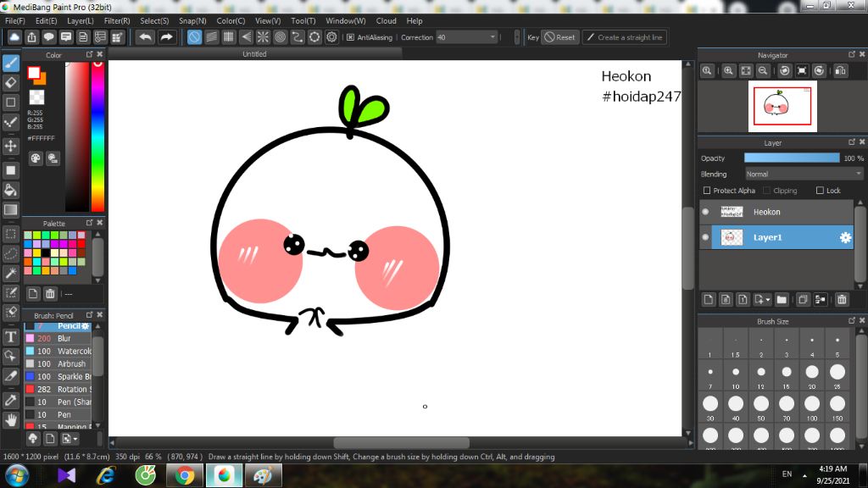868x488 pixels.
Task: Redo the last undone action
Action: pyautogui.click(x=166, y=37)
